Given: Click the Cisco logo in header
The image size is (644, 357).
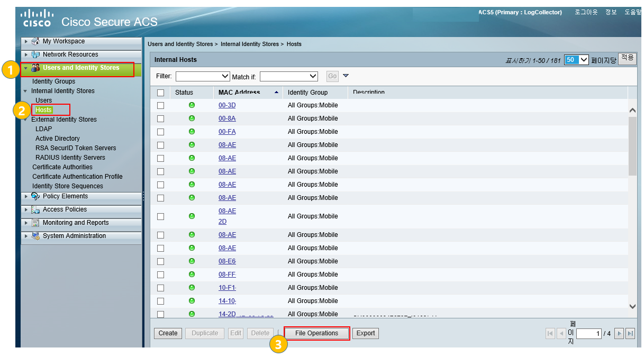Looking at the screenshot, I should pos(37,17).
